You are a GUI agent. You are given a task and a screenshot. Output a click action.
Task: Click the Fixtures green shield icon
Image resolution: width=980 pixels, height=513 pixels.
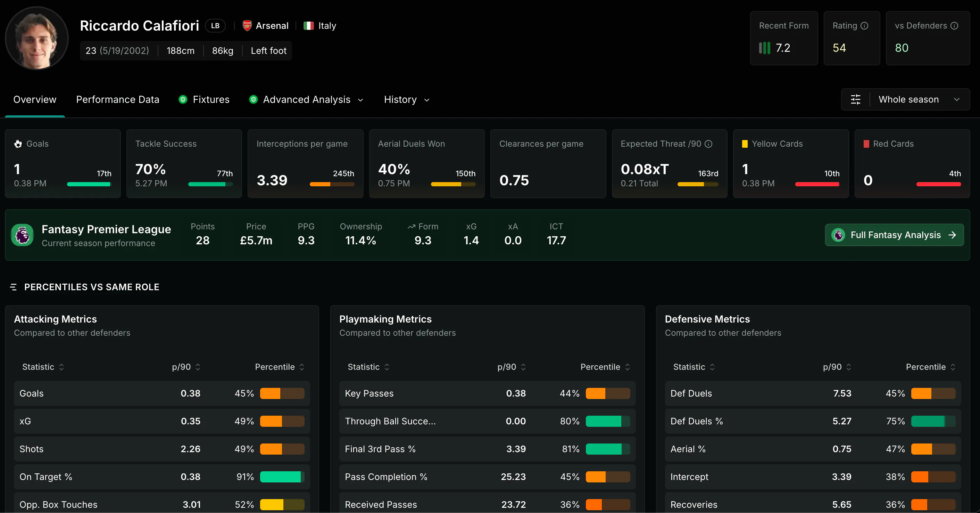(x=183, y=99)
